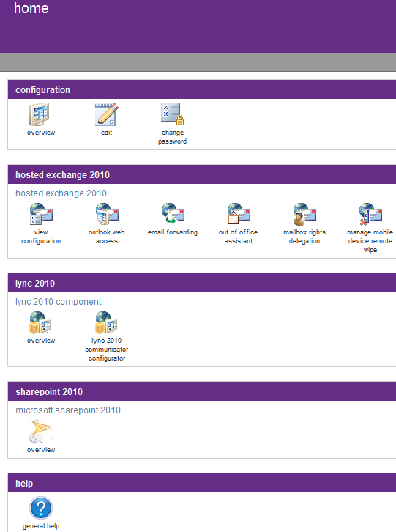Click the 'mailbox rights delegation' text
This screenshot has height=532, width=396.
coord(305,237)
